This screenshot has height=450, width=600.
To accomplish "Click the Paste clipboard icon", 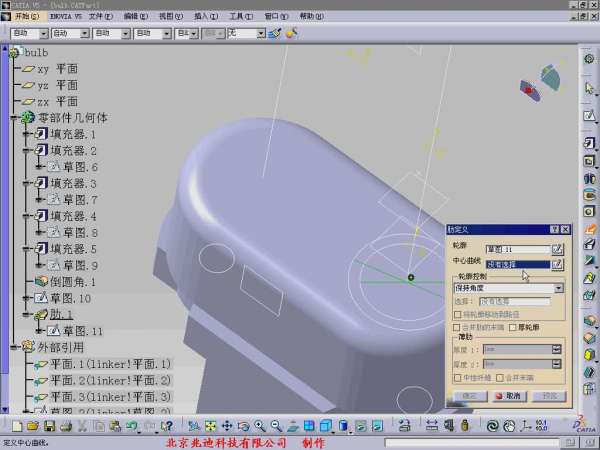I will pos(115,426).
